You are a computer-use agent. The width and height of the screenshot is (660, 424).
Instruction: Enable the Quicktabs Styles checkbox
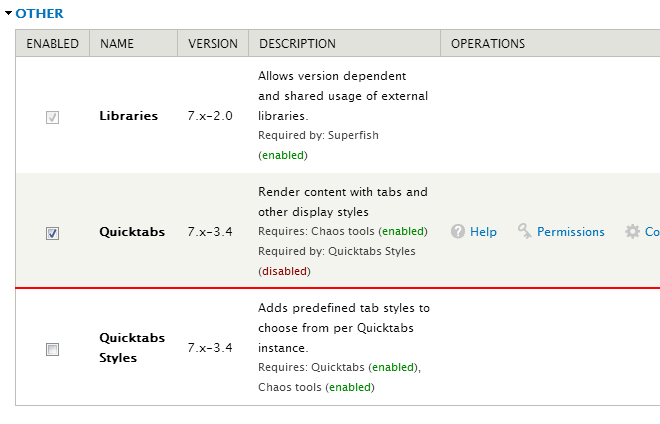[52, 349]
